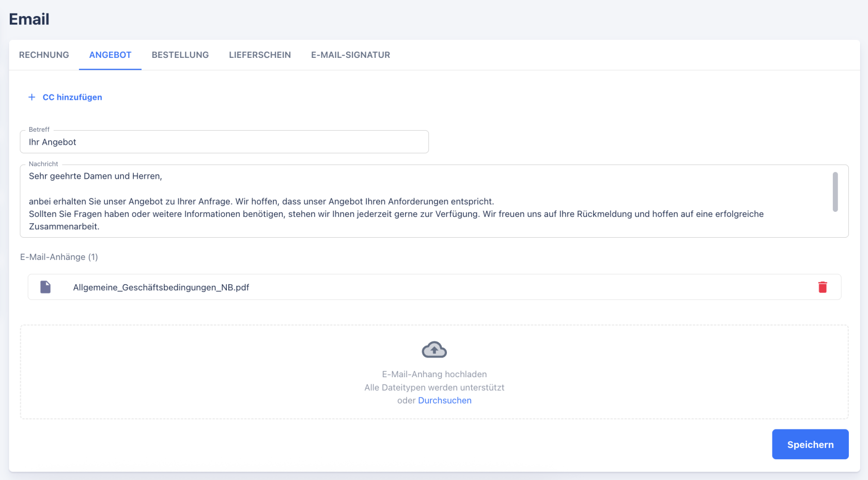Viewport: 868px width, 480px height.
Task: Open the E-Mail-Signatur tab
Action: [350, 55]
